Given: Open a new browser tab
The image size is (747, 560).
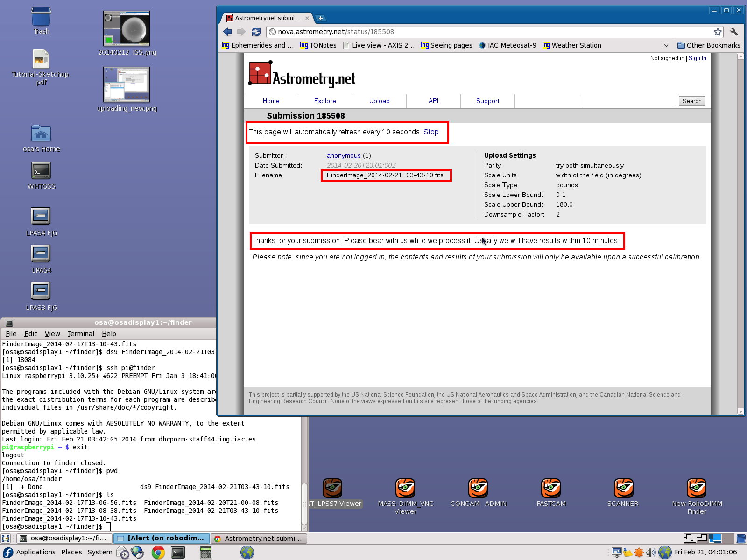Looking at the screenshot, I should (321, 18).
